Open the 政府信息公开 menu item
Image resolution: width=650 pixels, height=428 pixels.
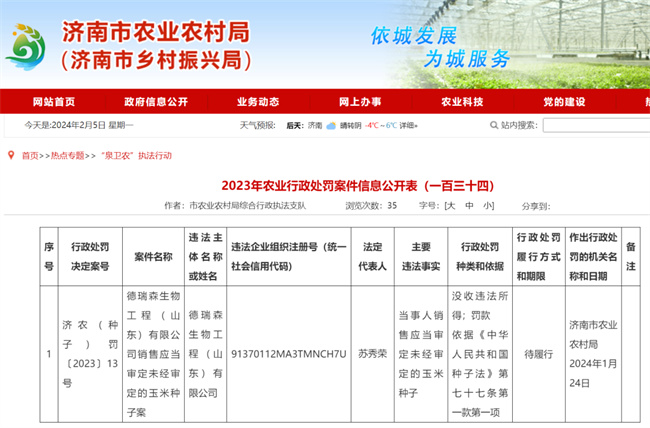[x=155, y=102]
